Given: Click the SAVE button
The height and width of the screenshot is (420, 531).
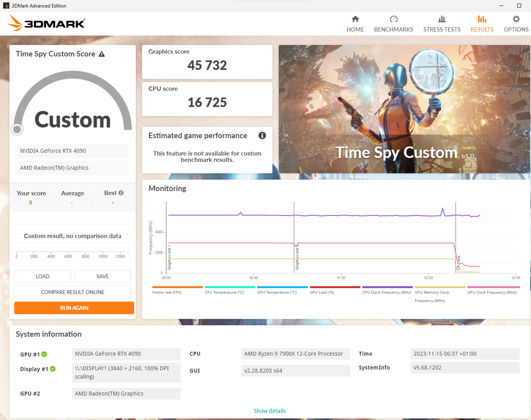Looking at the screenshot, I should tap(103, 276).
